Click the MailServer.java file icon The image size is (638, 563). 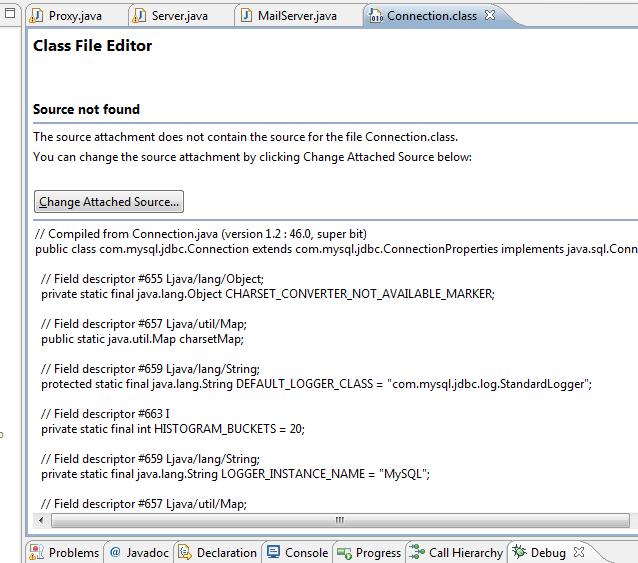click(246, 16)
